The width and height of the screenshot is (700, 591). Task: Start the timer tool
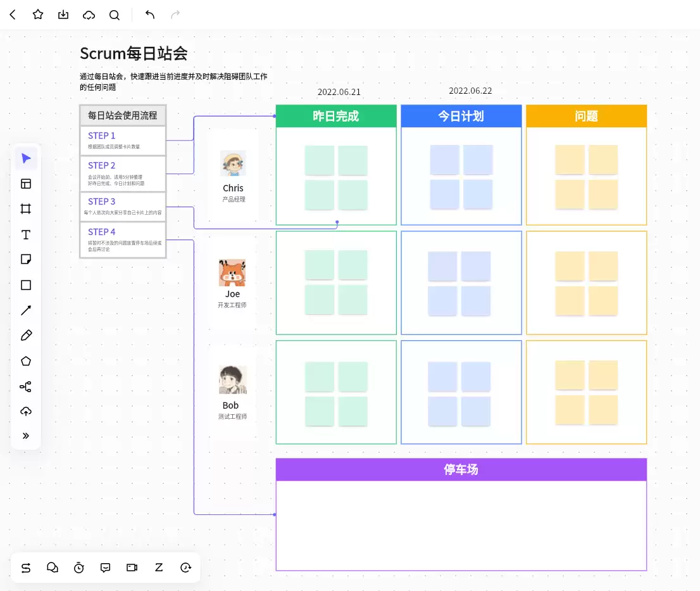tap(79, 568)
